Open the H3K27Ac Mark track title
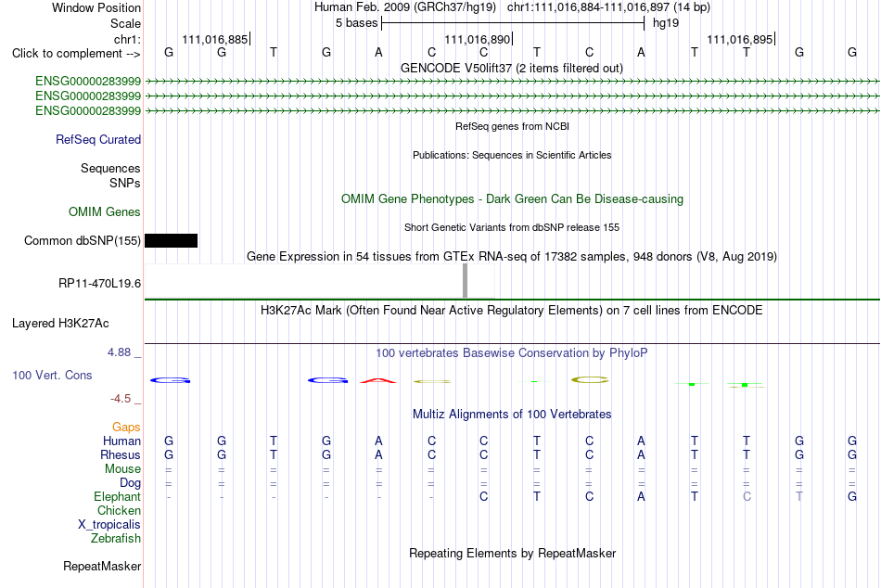The height and width of the screenshot is (588, 881). coord(511,311)
